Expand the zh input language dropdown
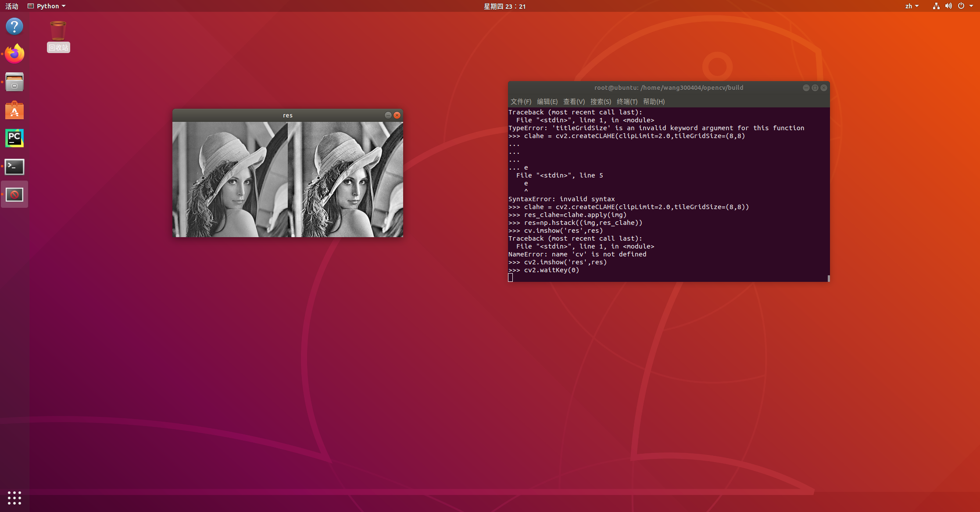This screenshot has width=980, height=512. click(x=912, y=6)
